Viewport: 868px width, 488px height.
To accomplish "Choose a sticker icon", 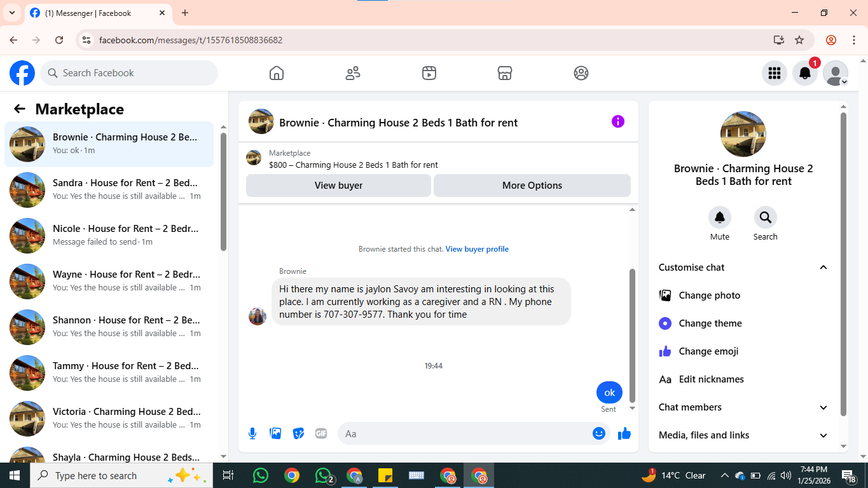I will [x=298, y=433].
